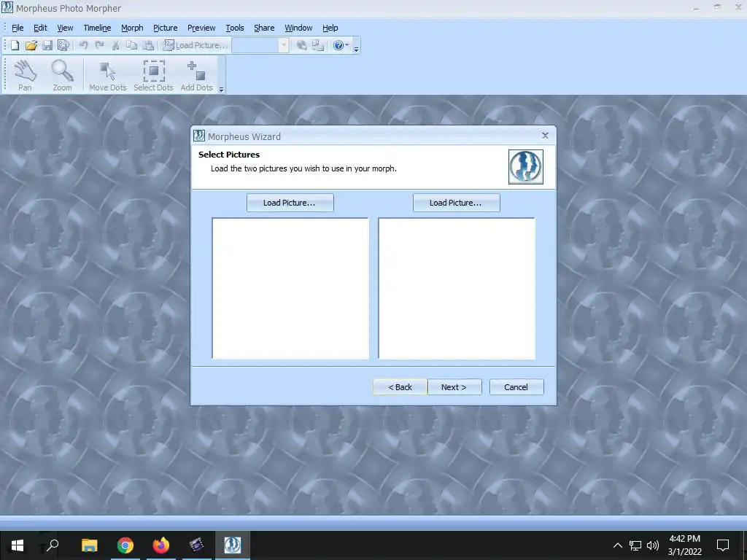Click the Morpheus Wizard title bar icon
This screenshot has width=747, height=560.
point(199,136)
